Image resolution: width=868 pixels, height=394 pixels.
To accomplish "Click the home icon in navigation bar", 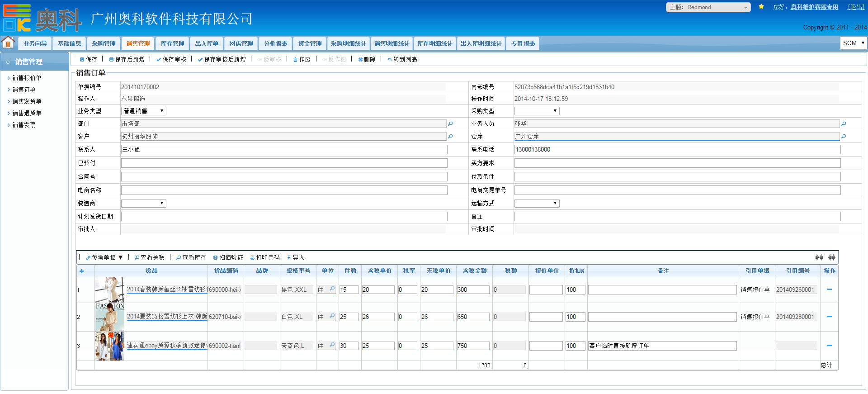I will [8, 43].
